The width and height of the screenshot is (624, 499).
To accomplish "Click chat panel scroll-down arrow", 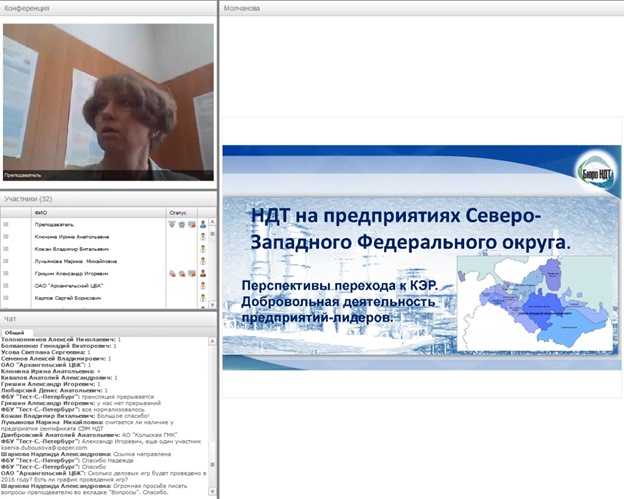I will coord(213,492).
